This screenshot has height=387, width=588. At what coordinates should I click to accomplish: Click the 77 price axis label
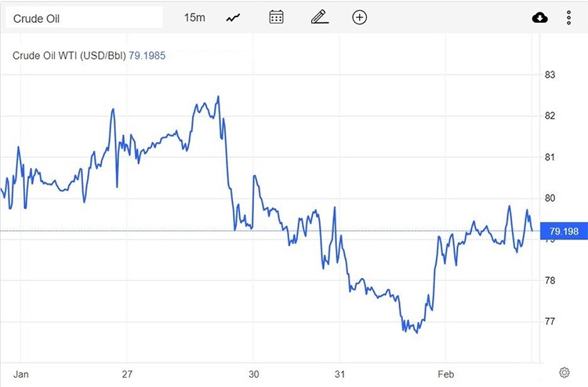[x=550, y=322]
